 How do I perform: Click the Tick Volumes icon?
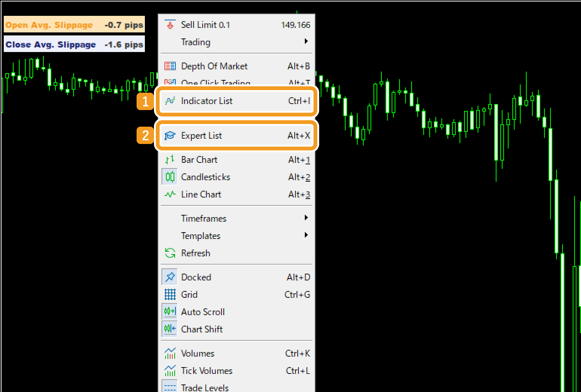tap(170, 371)
